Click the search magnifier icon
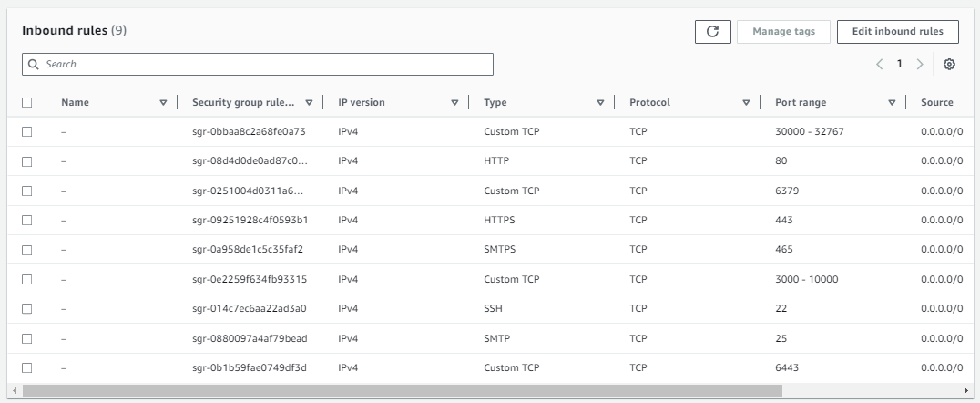Viewport: 980px width, 403px height. click(x=34, y=65)
